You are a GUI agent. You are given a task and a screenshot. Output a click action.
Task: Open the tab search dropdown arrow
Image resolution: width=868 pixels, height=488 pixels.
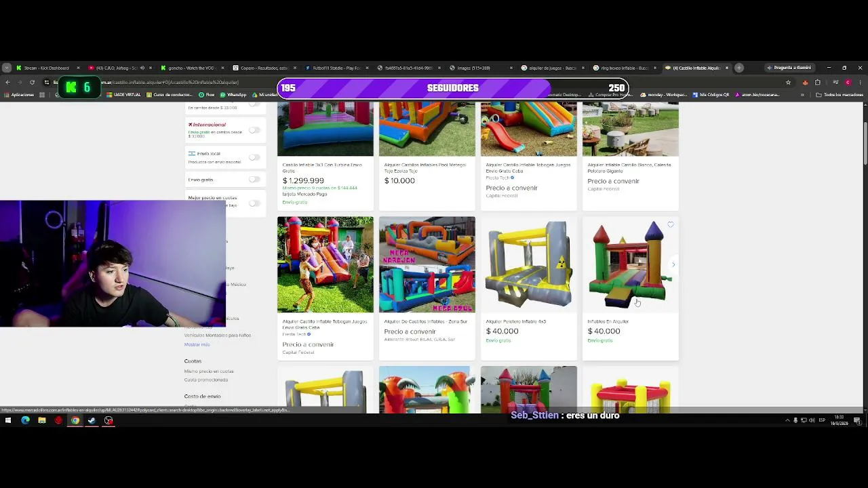[x=6, y=68]
